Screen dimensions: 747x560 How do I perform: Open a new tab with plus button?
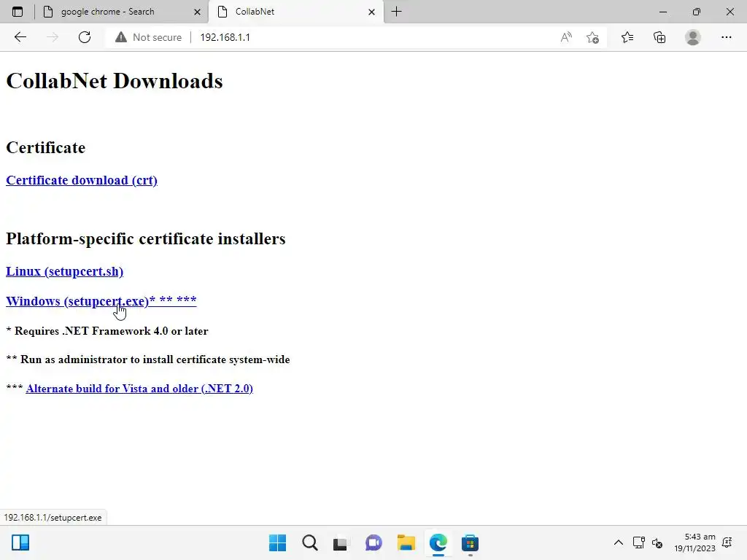pyautogui.click(x=396, y=12)
